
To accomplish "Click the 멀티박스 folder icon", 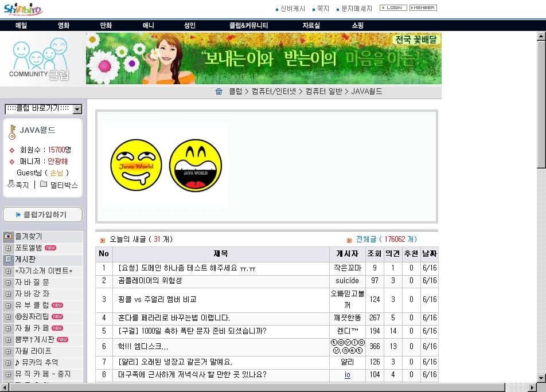I will click(44, 184).
